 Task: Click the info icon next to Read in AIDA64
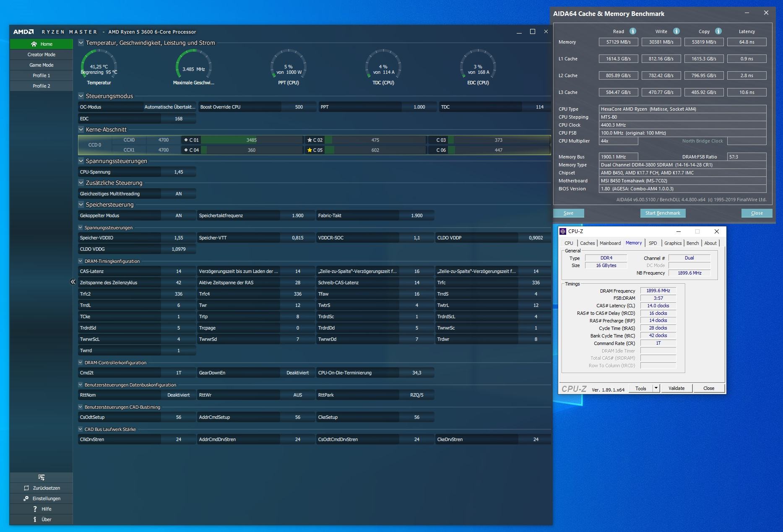click(633, 31)
